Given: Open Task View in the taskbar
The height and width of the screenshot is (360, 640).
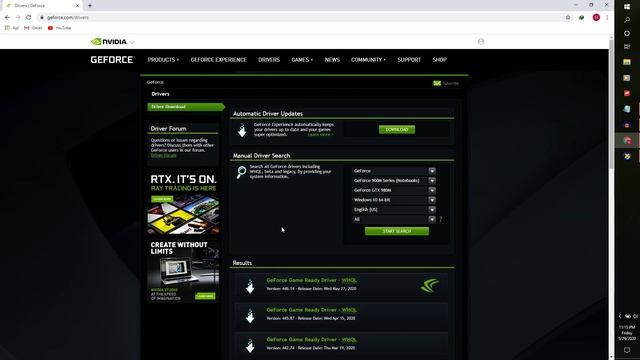Looking at the screenshot, I should click(627, 47).
